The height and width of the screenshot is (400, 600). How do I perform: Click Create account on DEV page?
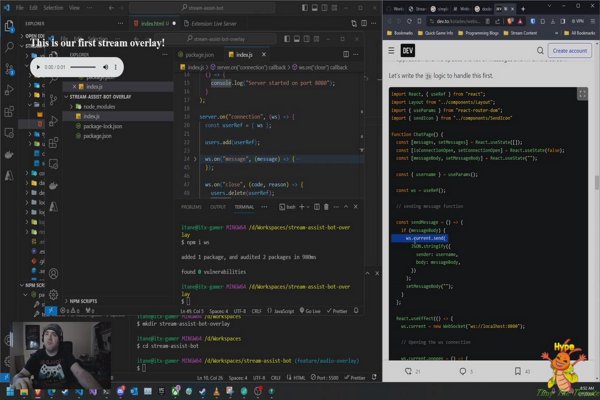click(x=569, y=51)
